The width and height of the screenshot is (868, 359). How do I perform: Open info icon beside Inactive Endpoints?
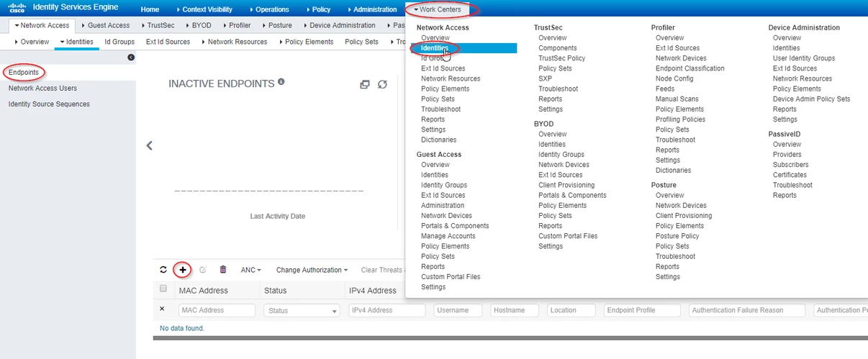(x=281, y=82)
